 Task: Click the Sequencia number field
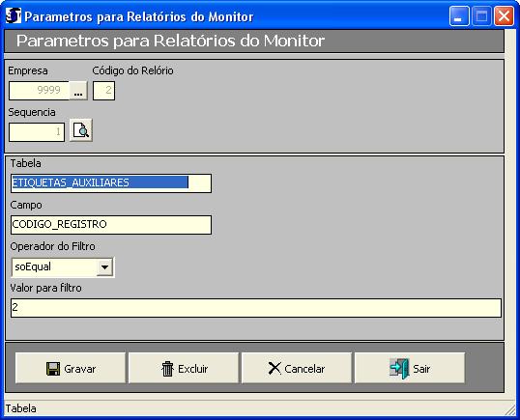click(37, 132)
